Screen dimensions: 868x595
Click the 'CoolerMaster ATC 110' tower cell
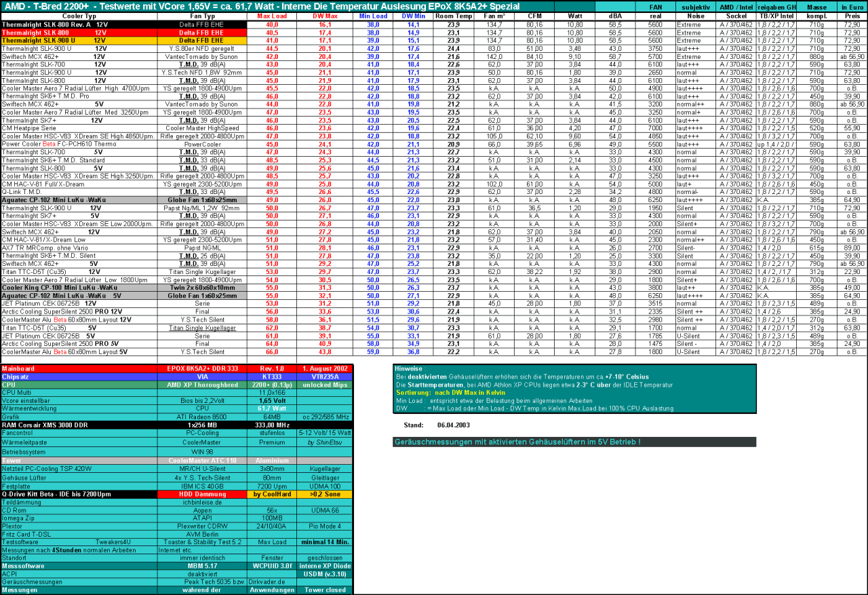[x=202, y=460]
